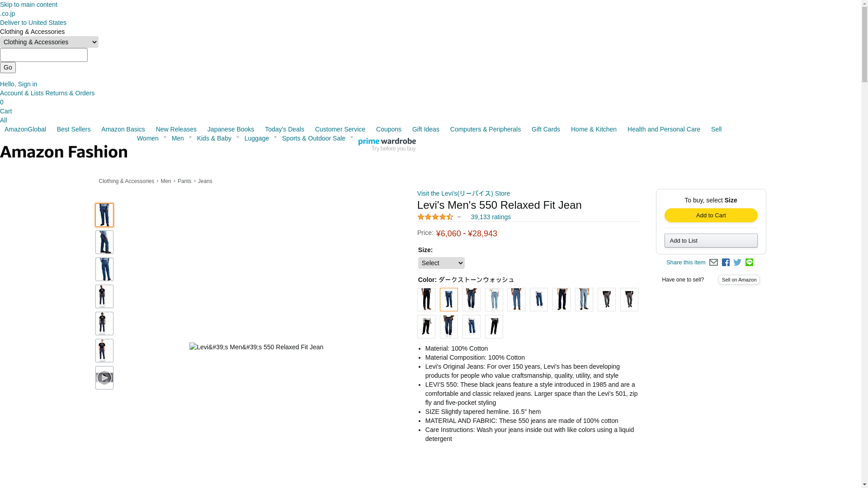
Task: Open the Prime Wardrobe logo link
Action: (387, 145)
